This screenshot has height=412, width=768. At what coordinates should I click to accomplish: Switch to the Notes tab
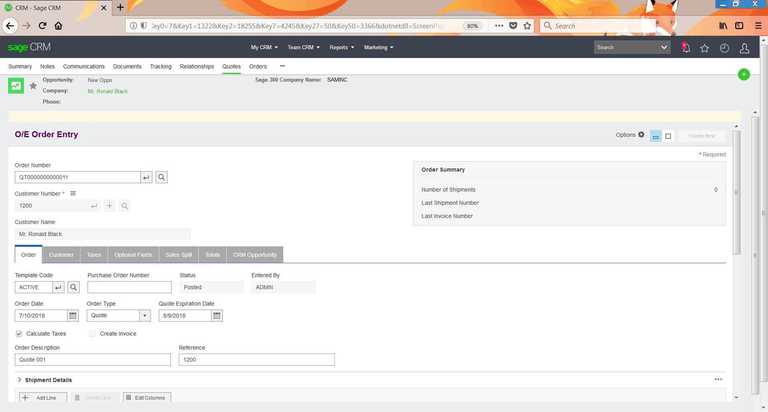[x=48, y=66]
